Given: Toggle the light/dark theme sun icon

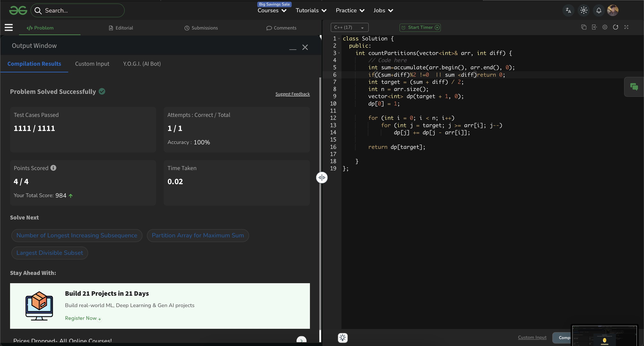Looking at the screenshot, I should click(x=584, y=11).
